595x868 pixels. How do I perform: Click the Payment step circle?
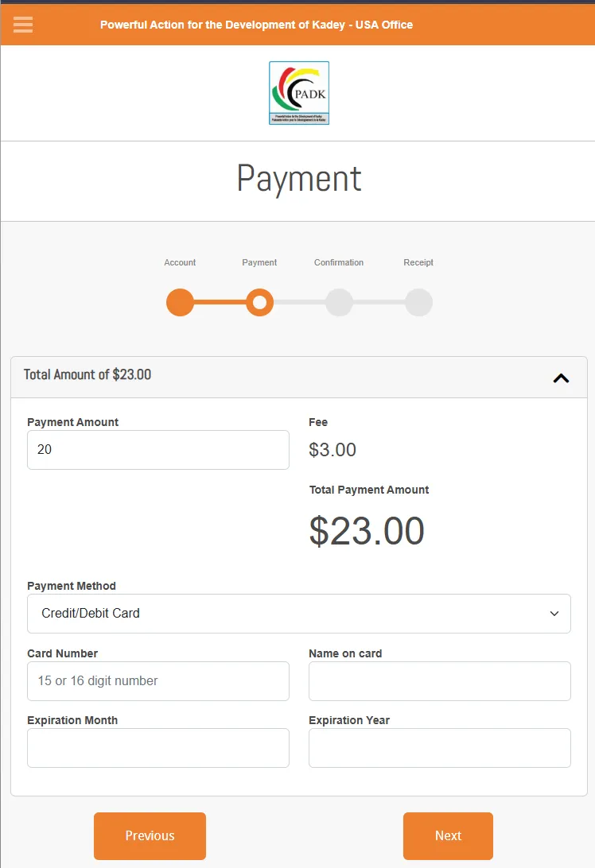coord(259,302)
